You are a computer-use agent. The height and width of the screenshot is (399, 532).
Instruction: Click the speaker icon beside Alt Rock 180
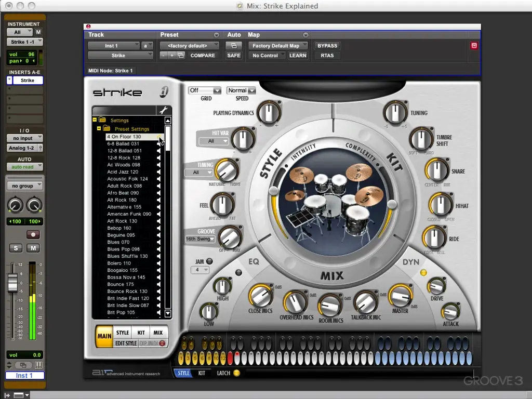pos(159,200)
